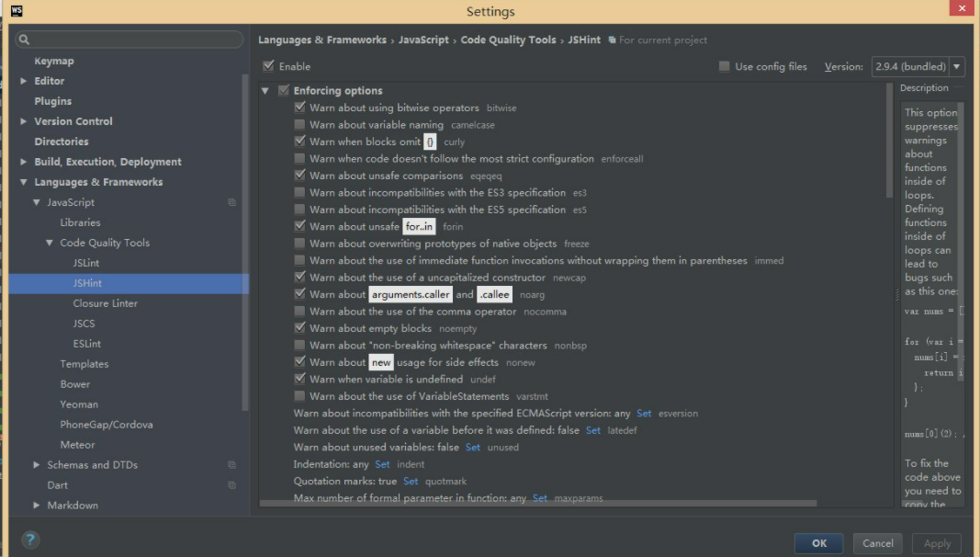Image resolution: width=980 pixels, height=557 pixels.
Task: Open the Directories settings page
Action: (62, 142)
